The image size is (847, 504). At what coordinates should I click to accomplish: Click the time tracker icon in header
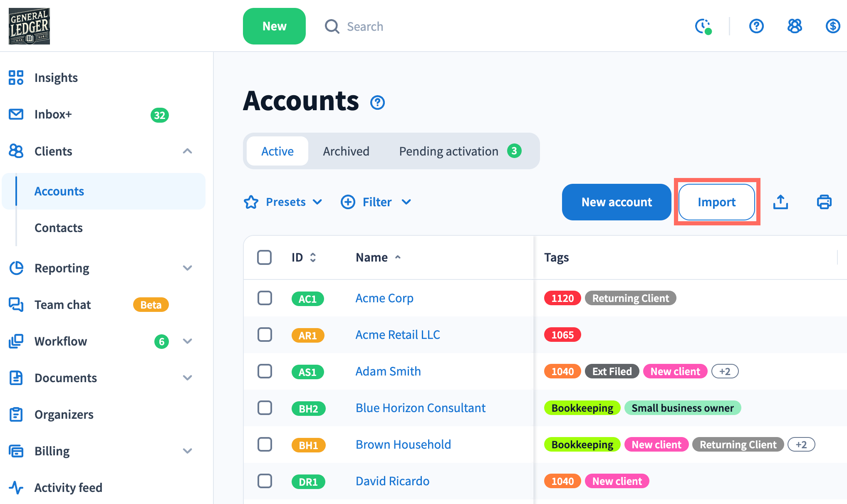[703, 27]
